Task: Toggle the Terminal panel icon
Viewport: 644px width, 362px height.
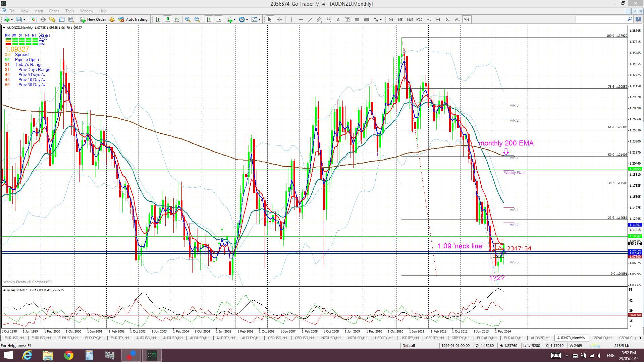Action: (62, 19)
